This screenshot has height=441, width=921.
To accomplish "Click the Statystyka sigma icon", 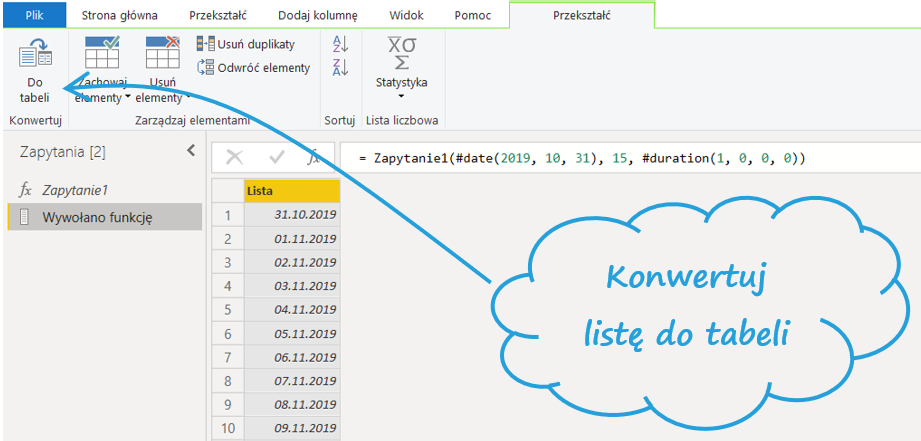I will click(401, 52).
